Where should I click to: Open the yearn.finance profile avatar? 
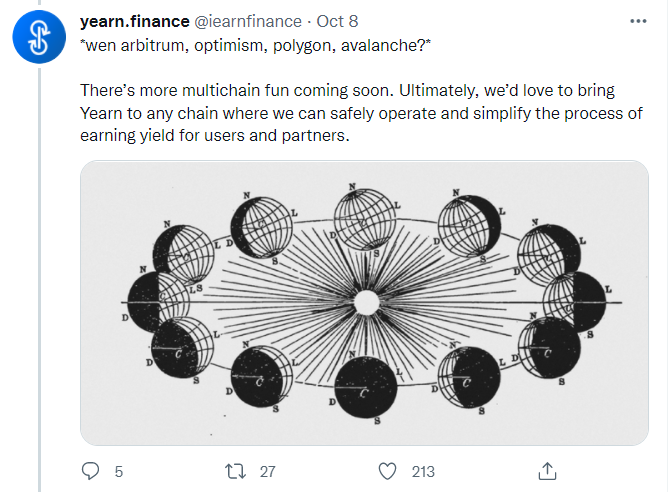41,39
